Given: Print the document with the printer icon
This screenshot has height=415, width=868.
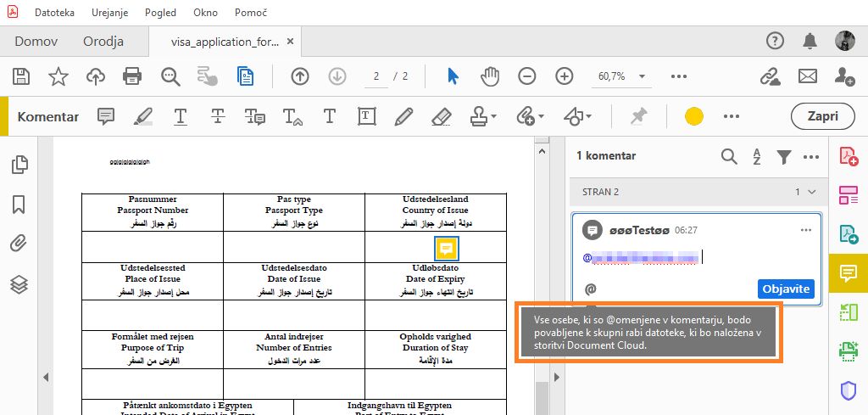Looking at the screenshot, I should (132, 76).
